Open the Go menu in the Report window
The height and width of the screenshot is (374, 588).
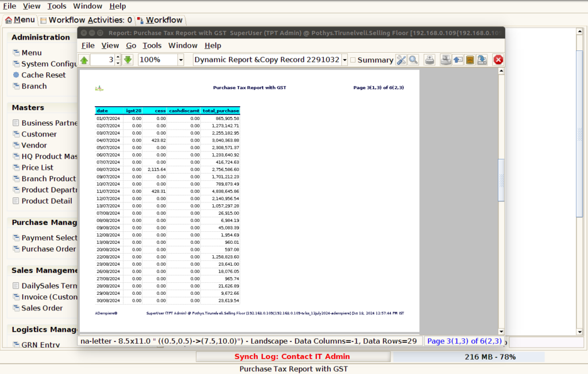pyautogui.click(x=131, y=45)
